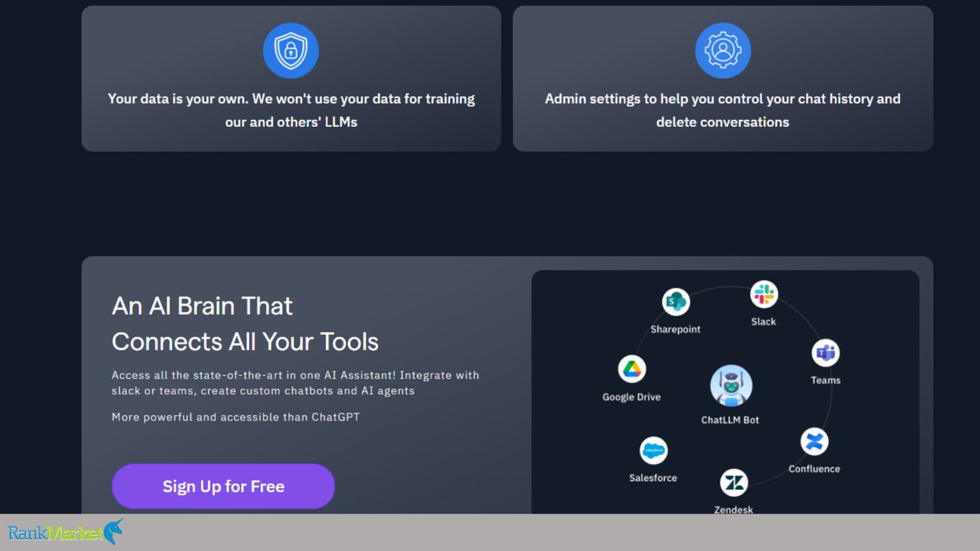Select the Zendesk integration icon
Screen dimensions: 980x551
click(x=734, y=483)
